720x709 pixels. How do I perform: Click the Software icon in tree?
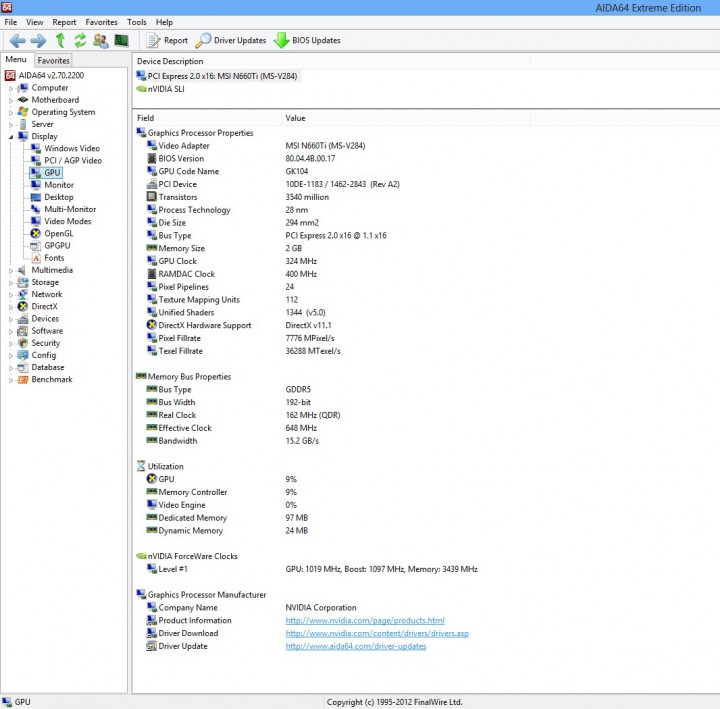(22, 331)
